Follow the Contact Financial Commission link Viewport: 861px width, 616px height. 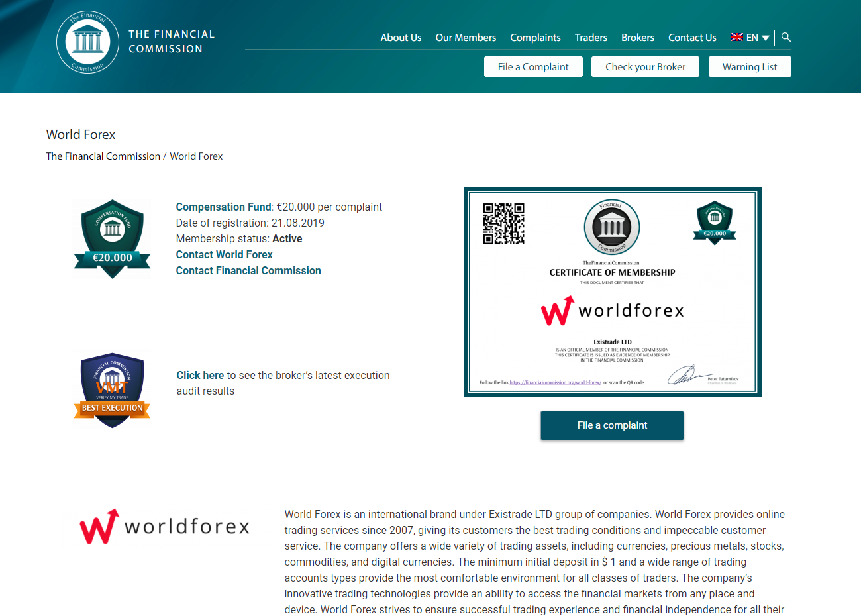click(248, 271)
